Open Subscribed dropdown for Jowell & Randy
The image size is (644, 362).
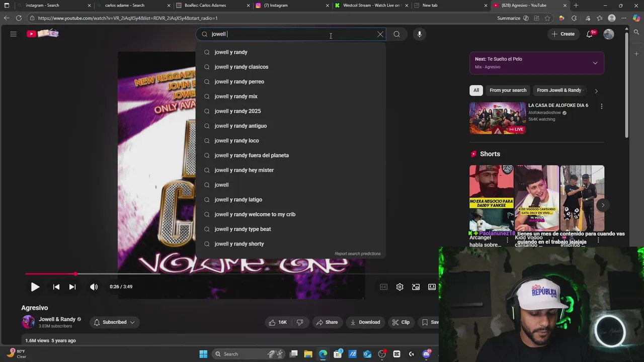[114, 322]
